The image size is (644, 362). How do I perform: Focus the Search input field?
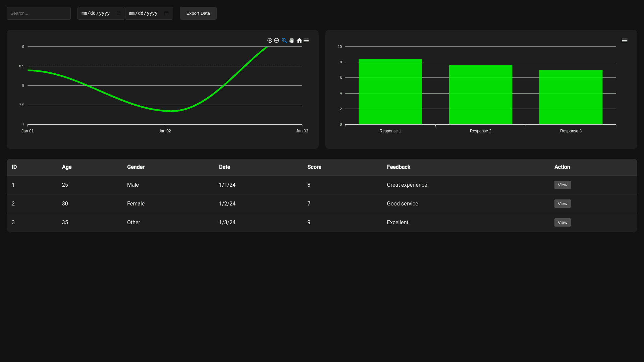39,13
